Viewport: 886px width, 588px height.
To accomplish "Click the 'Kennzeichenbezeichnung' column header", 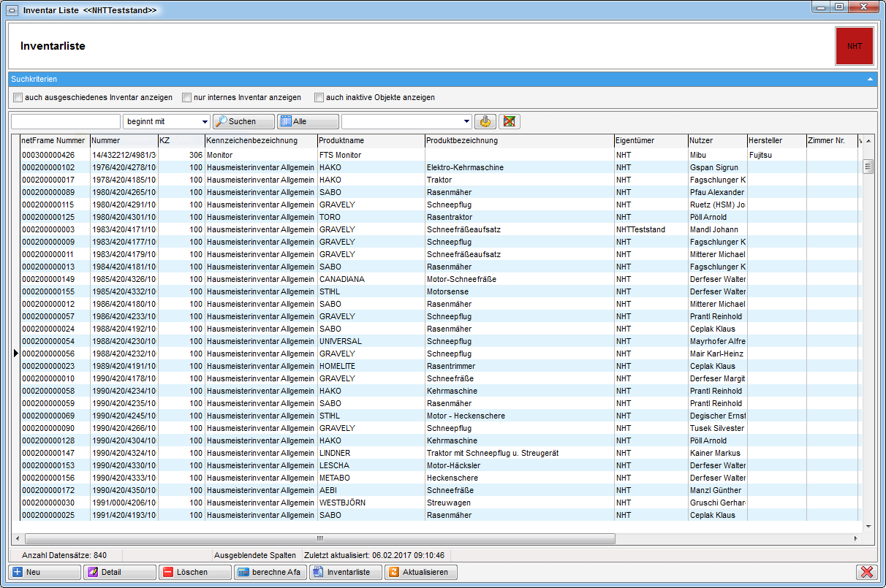I will [261, 140].
